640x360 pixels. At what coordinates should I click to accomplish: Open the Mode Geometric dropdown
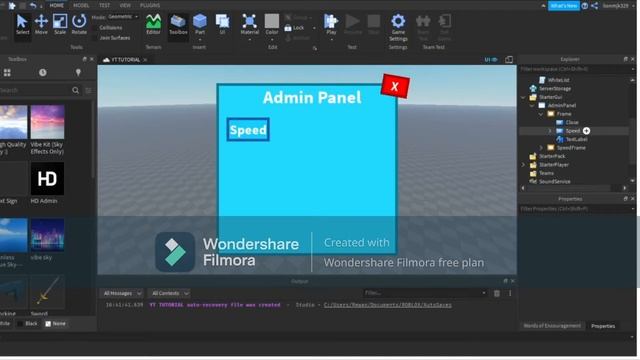pyautogui.click(x=123, y=17)
